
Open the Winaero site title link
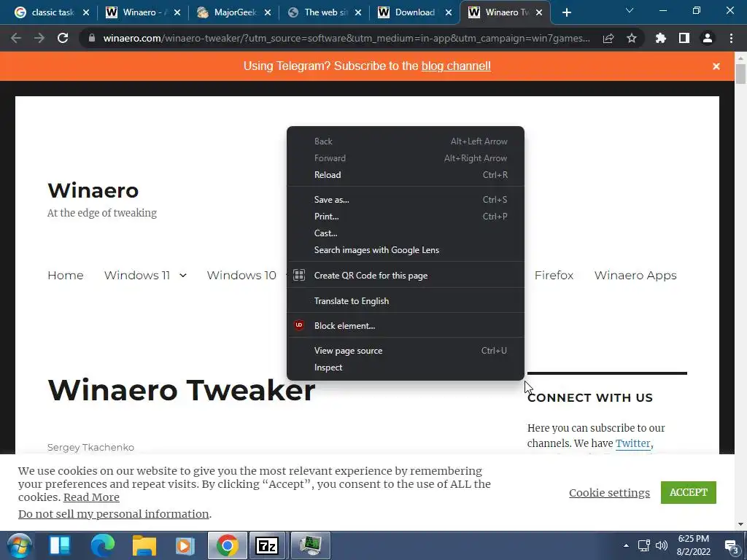[93, 190]
